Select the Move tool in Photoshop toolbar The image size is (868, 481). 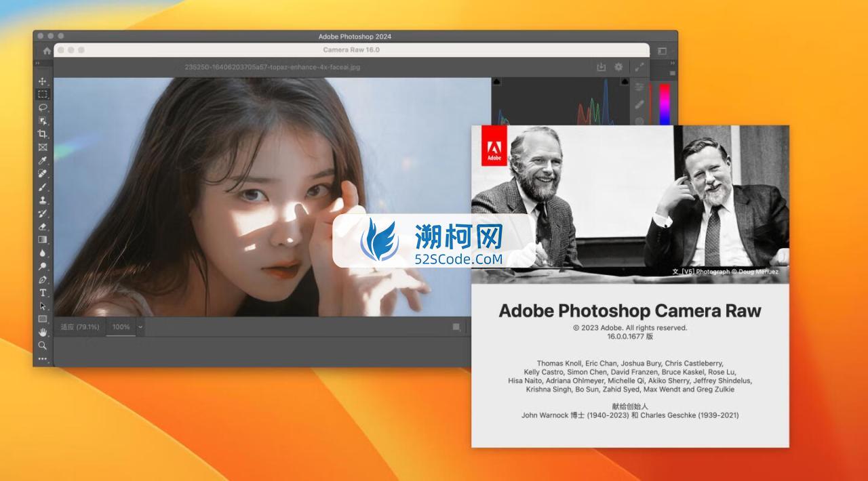(x=43, y=81)
